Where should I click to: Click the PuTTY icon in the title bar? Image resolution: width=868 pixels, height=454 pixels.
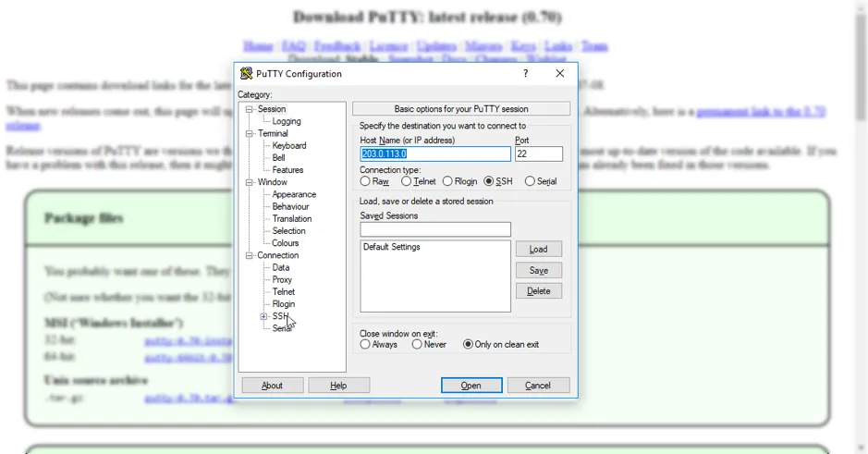(x=246, y=73)
